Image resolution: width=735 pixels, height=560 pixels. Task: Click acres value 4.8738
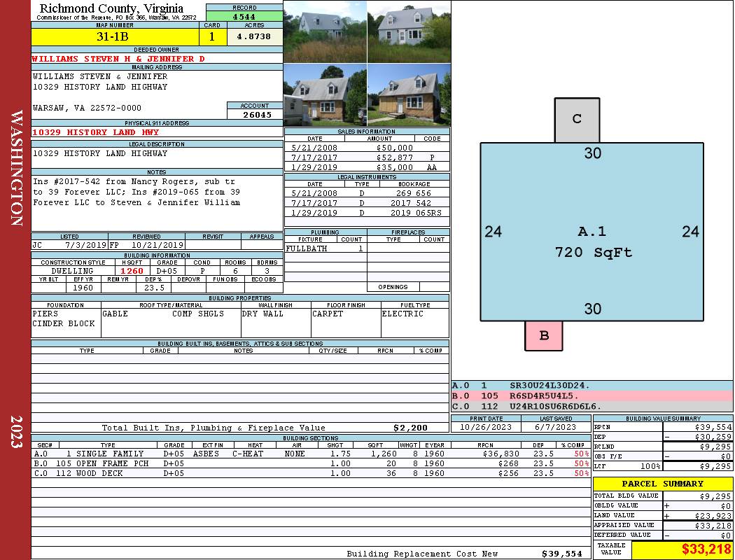tap(254, 36)
